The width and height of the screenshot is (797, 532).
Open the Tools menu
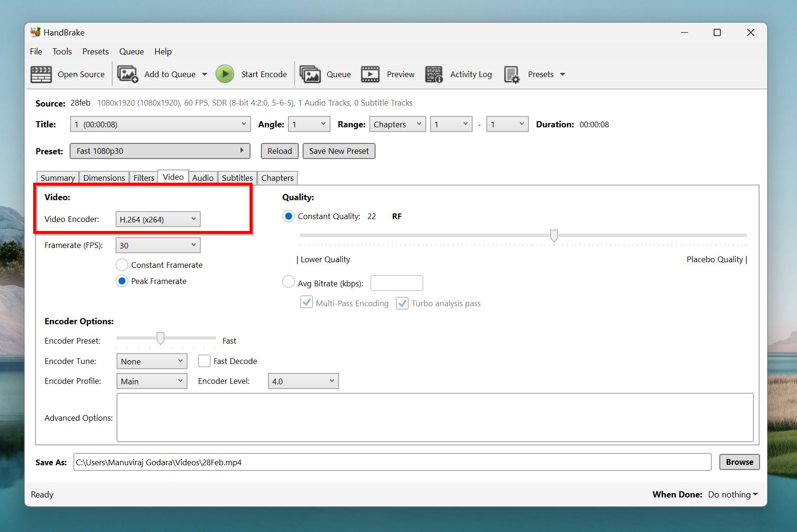(x=62, y=52)
